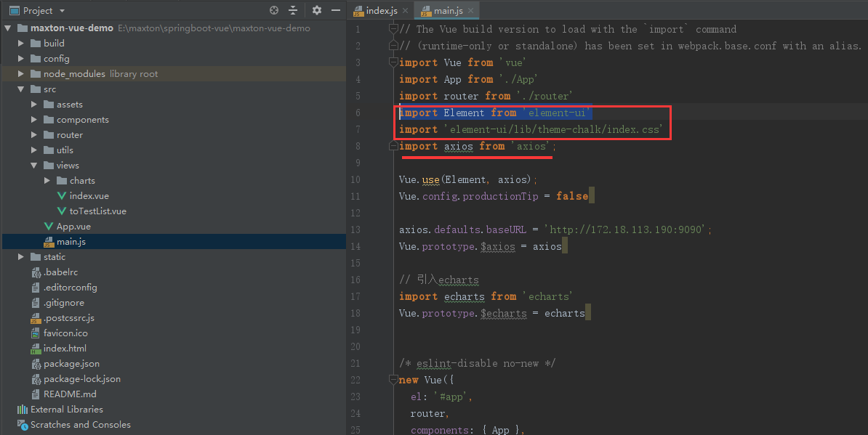Collapse the src folder arrow

[21, 89]
